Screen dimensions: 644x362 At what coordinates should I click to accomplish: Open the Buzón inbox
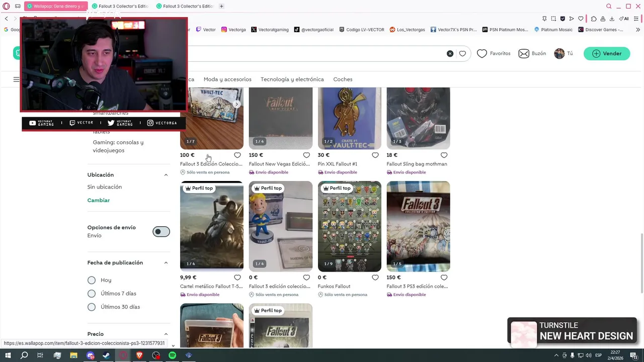coord(532,53)
